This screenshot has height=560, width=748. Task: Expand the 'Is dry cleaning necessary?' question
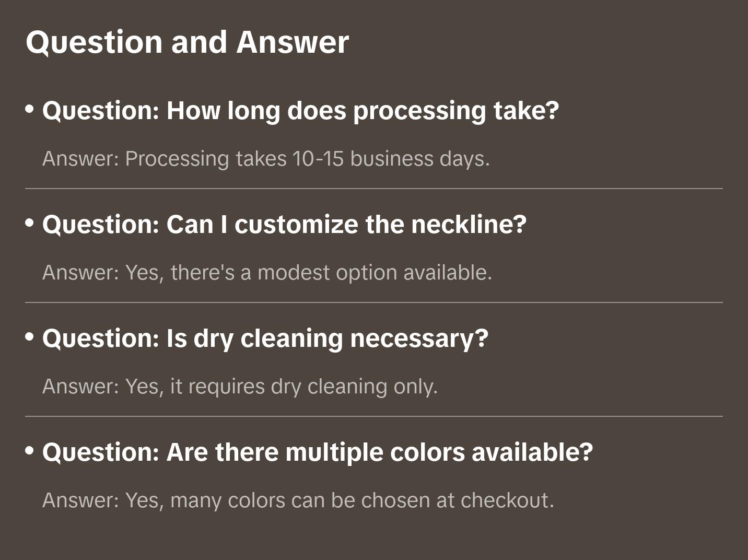pos(265,339)
